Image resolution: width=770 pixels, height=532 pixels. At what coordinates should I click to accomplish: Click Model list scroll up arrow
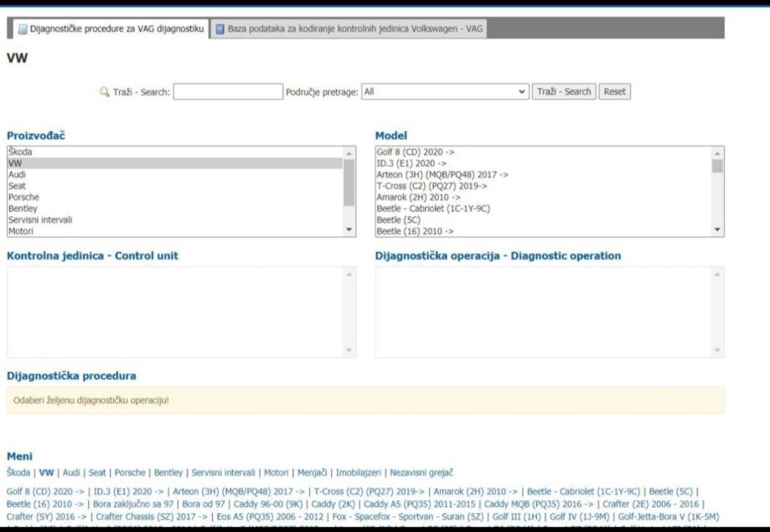point(717,153)
